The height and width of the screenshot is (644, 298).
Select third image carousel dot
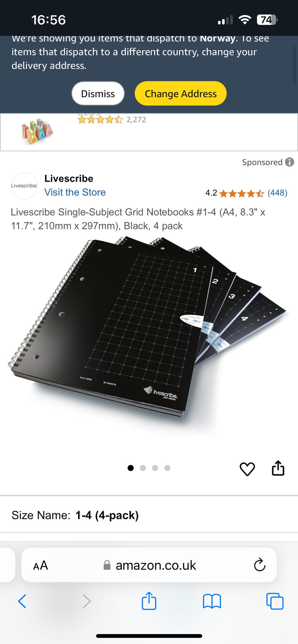click(155, 468)
